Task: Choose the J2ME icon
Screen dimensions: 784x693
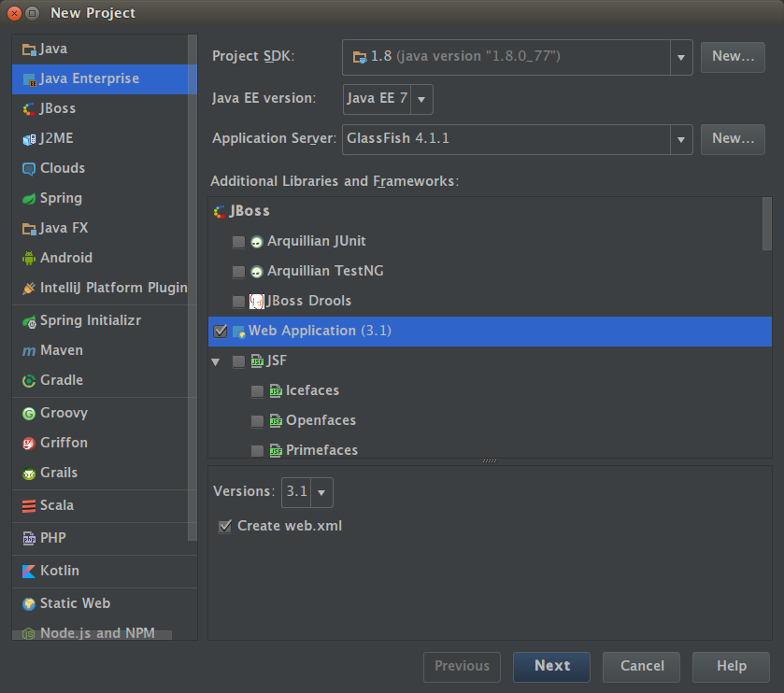Action: coord(29,139)
